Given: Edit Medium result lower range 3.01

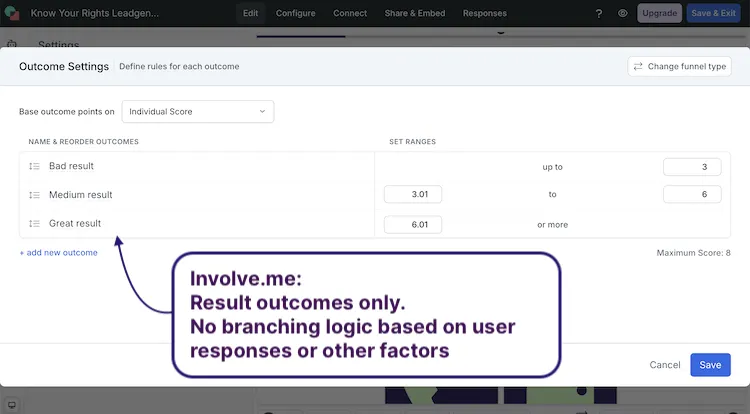Looking at the screenshot, I should [413, 194].
